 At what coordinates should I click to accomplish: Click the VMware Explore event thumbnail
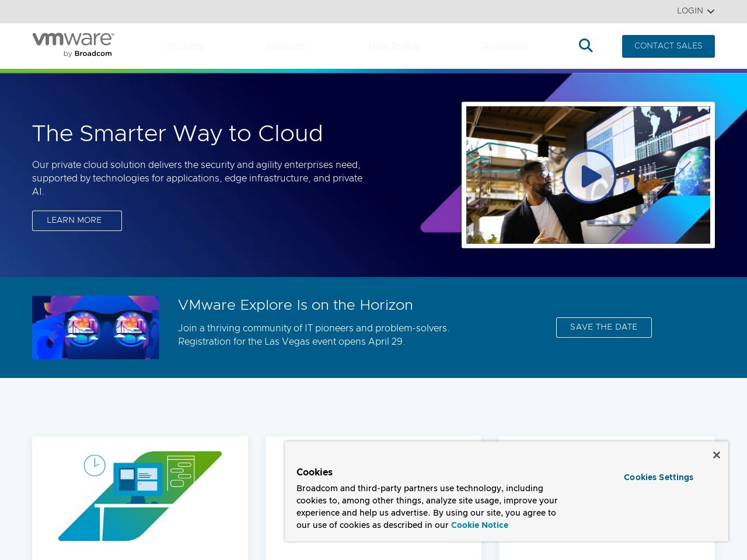96,327
